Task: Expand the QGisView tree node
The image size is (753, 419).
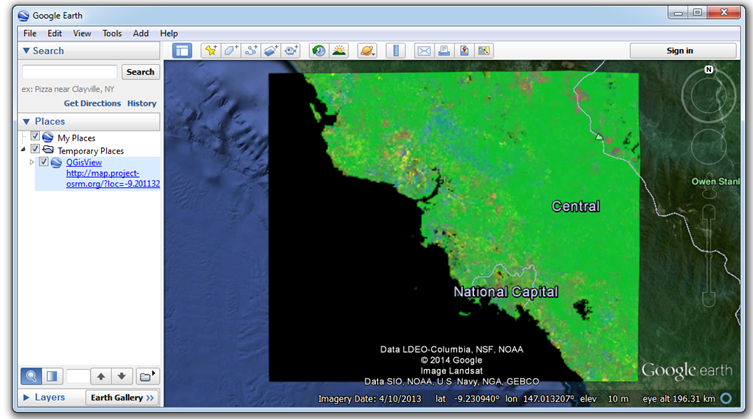Action: (x=32, y=162)
